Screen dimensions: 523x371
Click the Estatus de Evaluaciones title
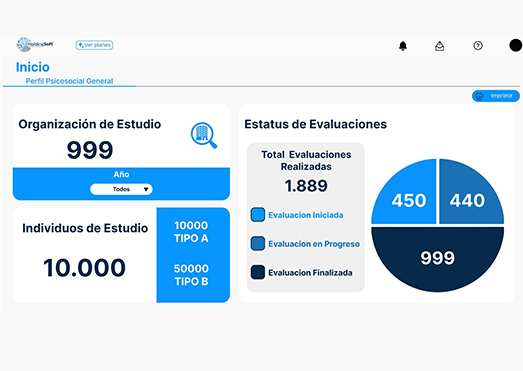tap(316, 124)
